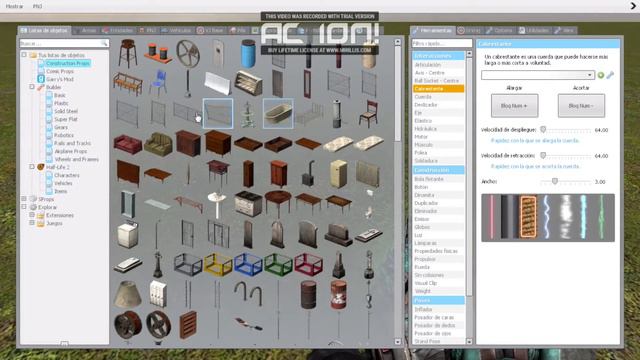Spawn the wooden dining chair prop

pos(368,113)
